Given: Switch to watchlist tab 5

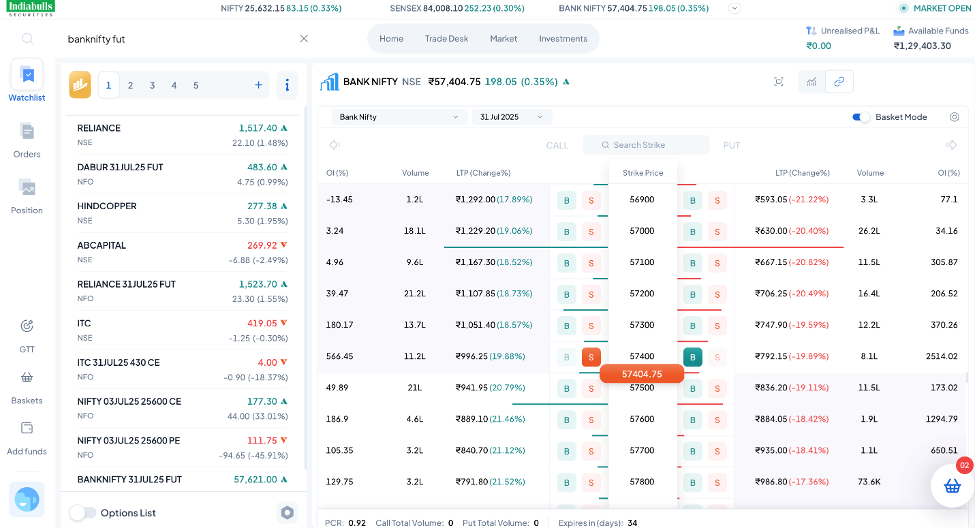Looking at the screenshot, I should point(196,85).
